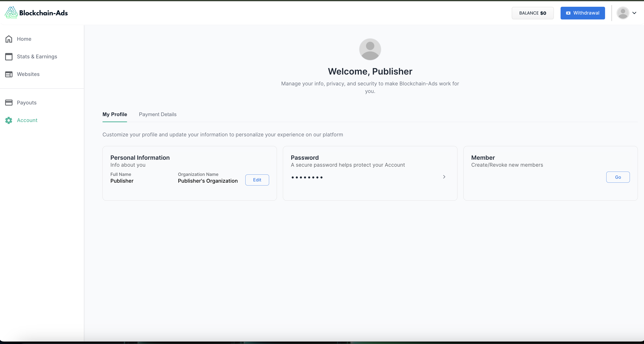Screen dimensions: 644x344
Task: Open the Websites menu item
Action: pyautogui.click(x=28, y=74)
